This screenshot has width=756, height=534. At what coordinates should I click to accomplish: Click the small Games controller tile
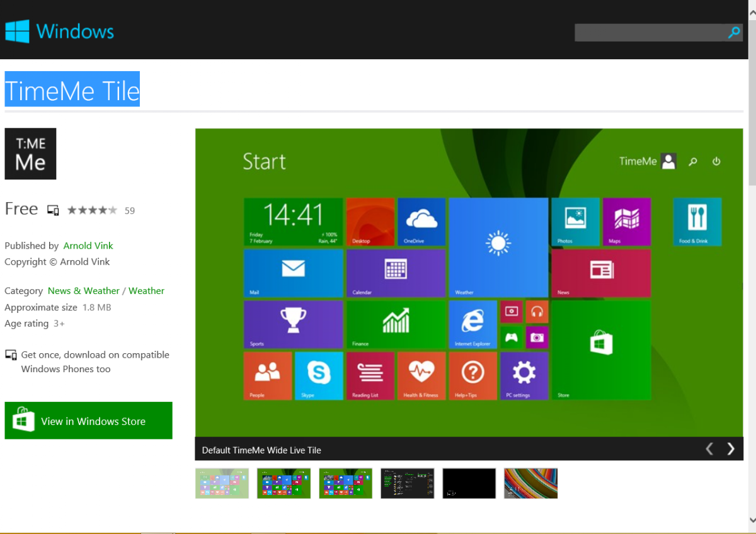point(511,338)
